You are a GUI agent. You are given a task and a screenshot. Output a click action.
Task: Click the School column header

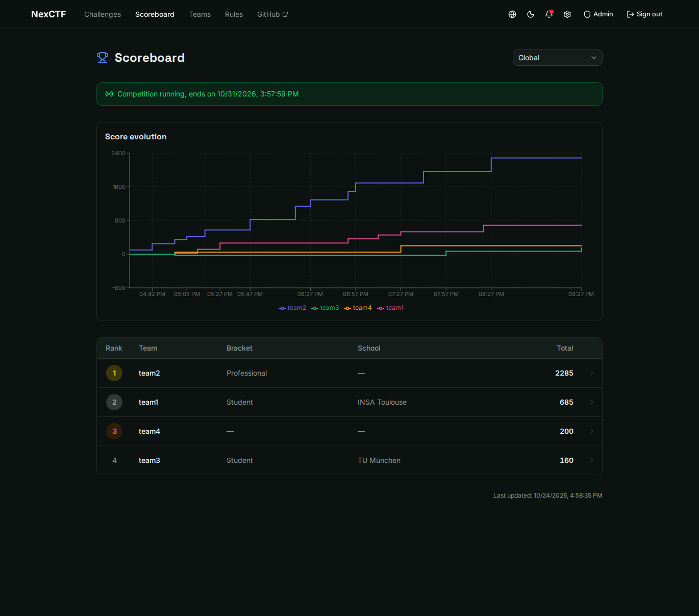click(x=369, y=348)
